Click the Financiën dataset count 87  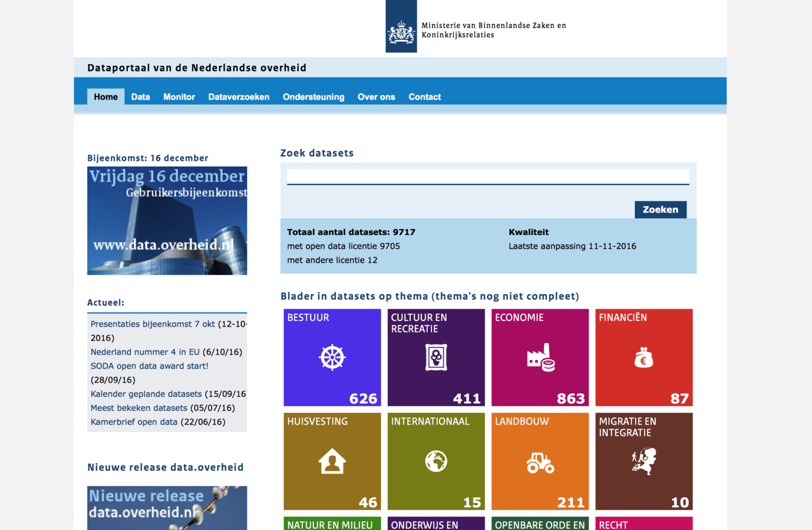pyautogui.click(x=679, y=399)
